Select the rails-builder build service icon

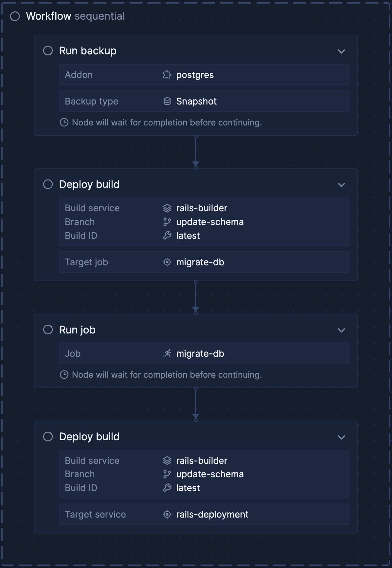pyautogui.click(x=167, y=208)
